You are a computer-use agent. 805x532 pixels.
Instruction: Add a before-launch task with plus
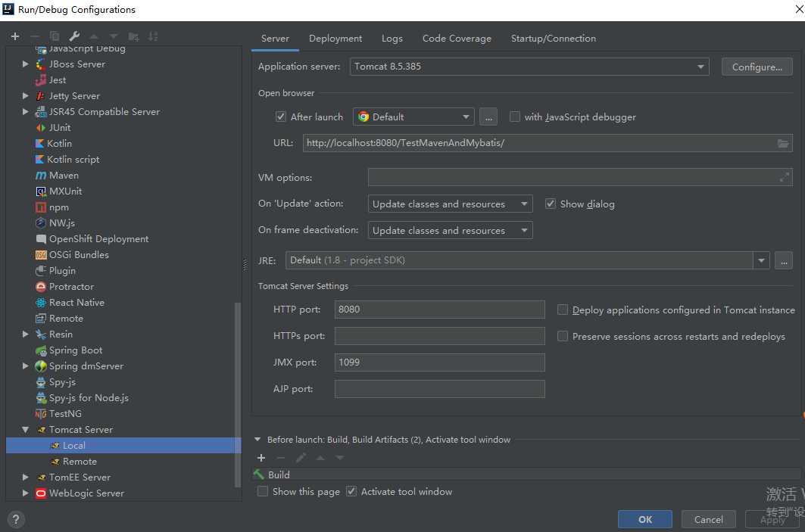261,458
